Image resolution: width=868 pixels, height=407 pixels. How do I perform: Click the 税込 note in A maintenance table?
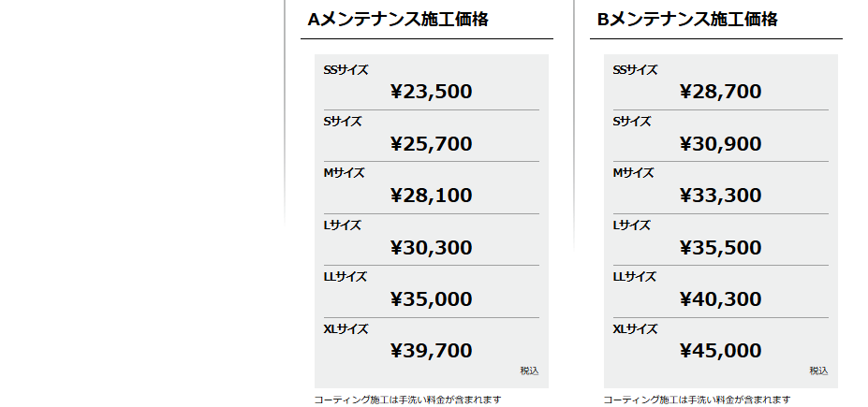point(529,371)
